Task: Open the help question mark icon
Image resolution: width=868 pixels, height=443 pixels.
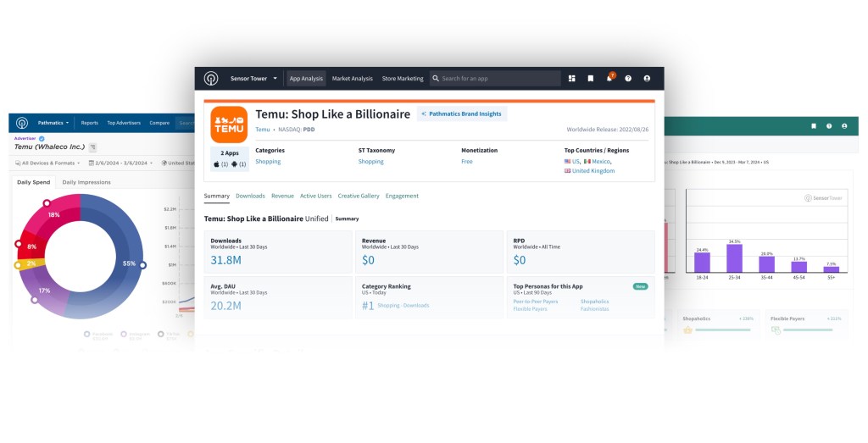Action: coord(628,79)
